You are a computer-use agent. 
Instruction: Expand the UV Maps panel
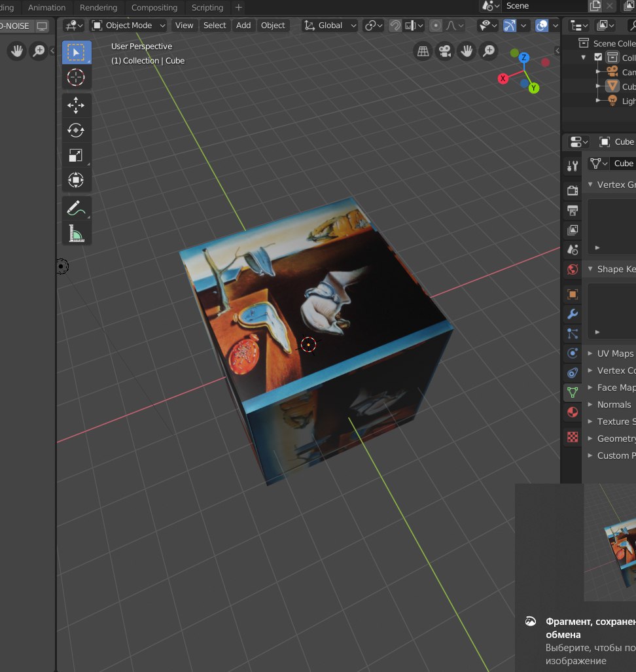(590, 353)
